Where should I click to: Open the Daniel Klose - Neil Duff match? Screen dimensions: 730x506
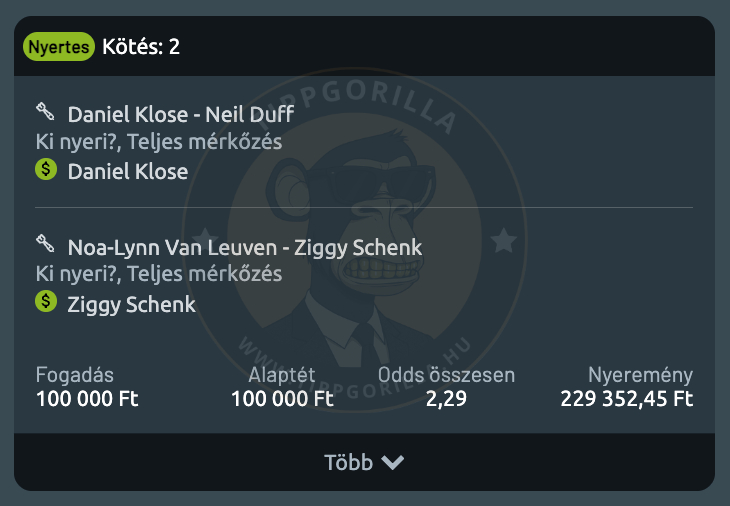181,115
